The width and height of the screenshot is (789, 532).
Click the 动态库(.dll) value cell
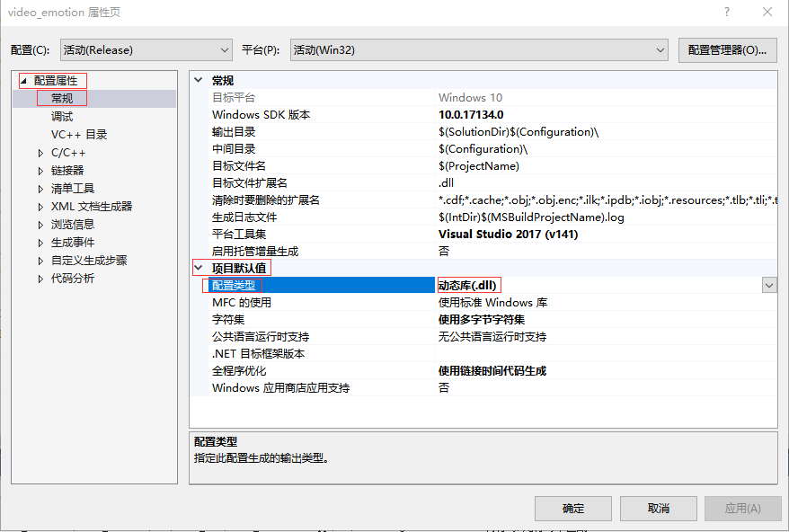467,286
